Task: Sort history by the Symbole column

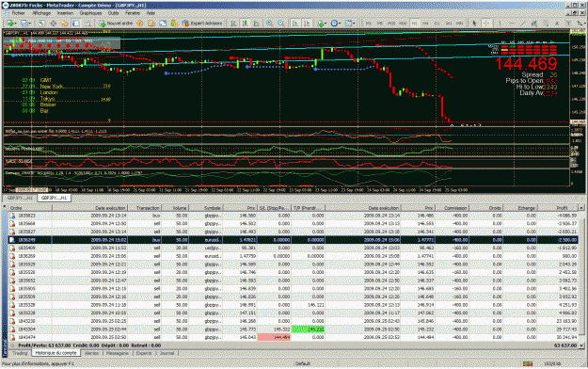Action: (x=205, y=208)
